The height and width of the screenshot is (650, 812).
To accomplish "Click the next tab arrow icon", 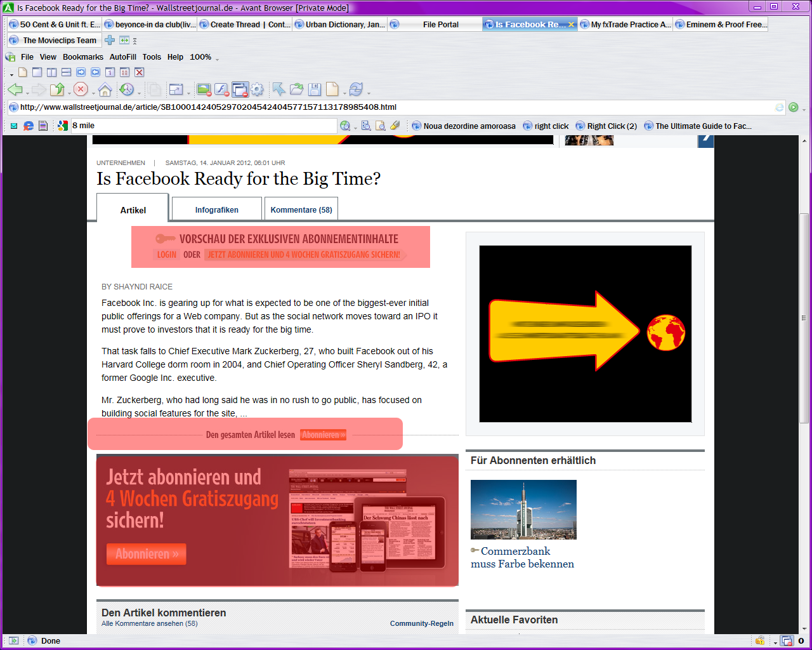I will tap(81, 72).
